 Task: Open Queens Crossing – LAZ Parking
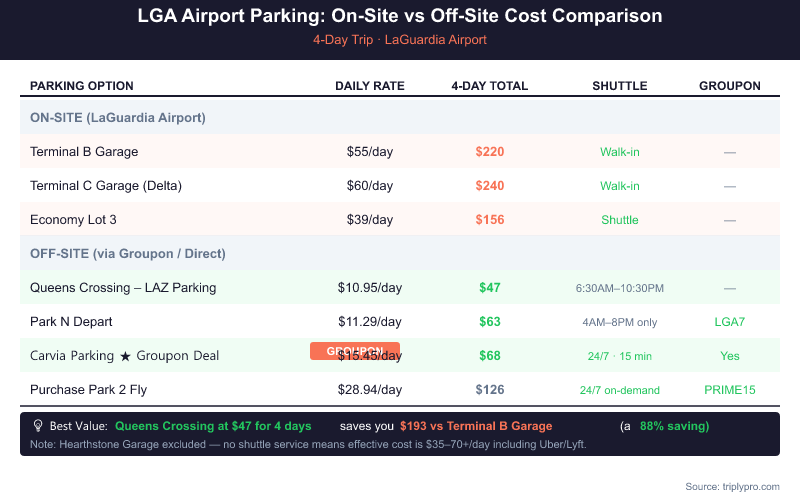point(123,288)
